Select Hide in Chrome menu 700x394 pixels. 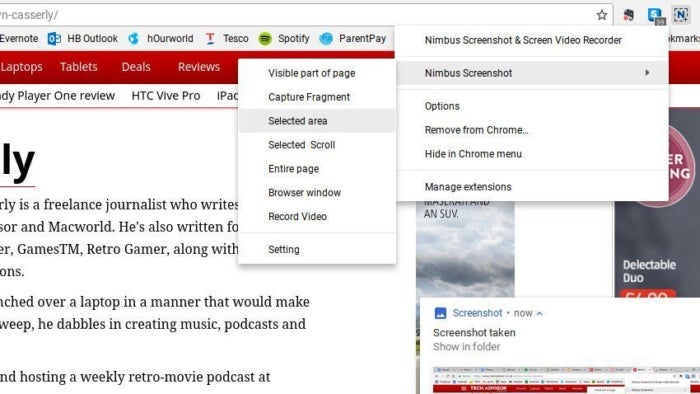[532, 154]
